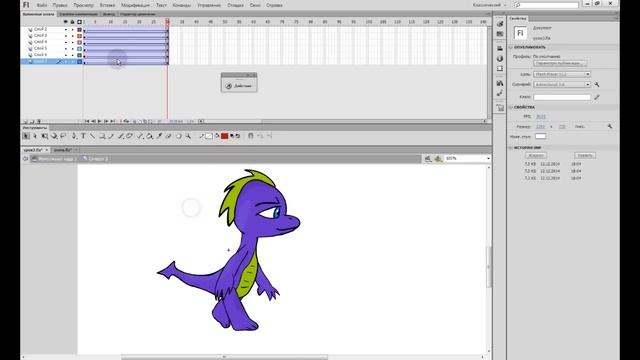Toggle visibility of all layers eye header
This screenshot has width=640, height=360.
tap(65, 22)
